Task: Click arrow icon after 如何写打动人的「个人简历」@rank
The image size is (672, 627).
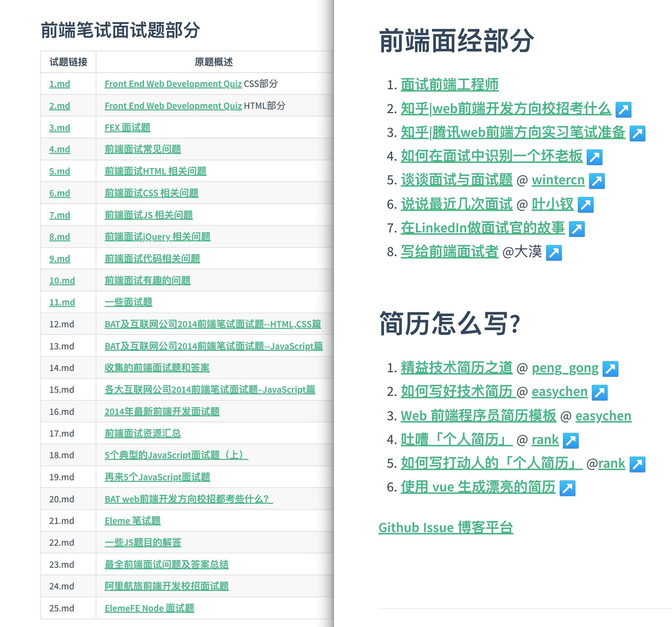Action: click(637, 464)
